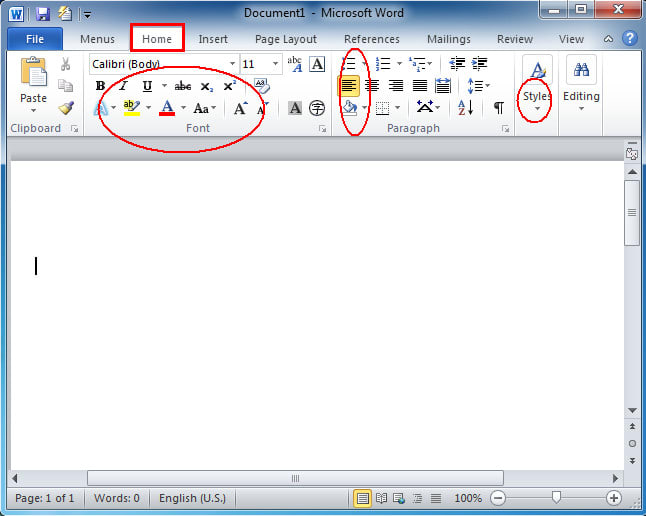Decrease the paragraph indent

tap(457, 64)
